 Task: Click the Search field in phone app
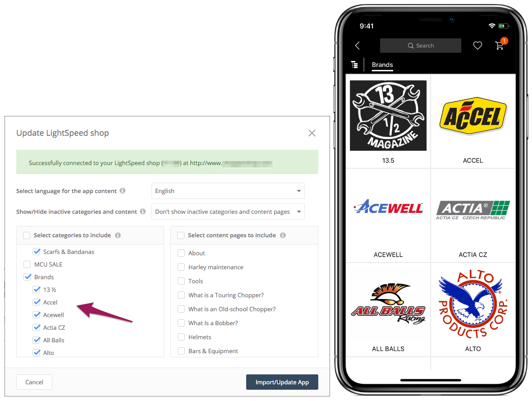pyautogui.click(x=420, y=46)
